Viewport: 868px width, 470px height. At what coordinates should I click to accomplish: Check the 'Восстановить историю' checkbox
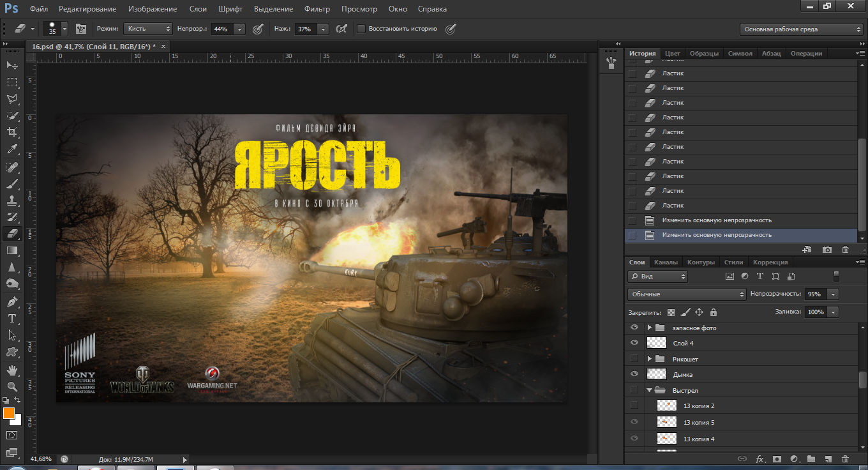click(x=361, y=29)
